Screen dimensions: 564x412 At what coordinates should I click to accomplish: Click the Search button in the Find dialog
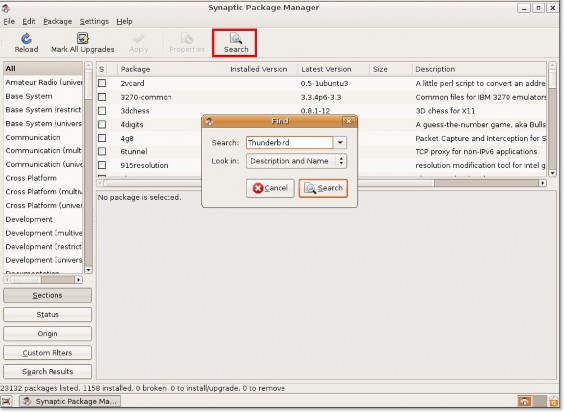click(323, 188)
